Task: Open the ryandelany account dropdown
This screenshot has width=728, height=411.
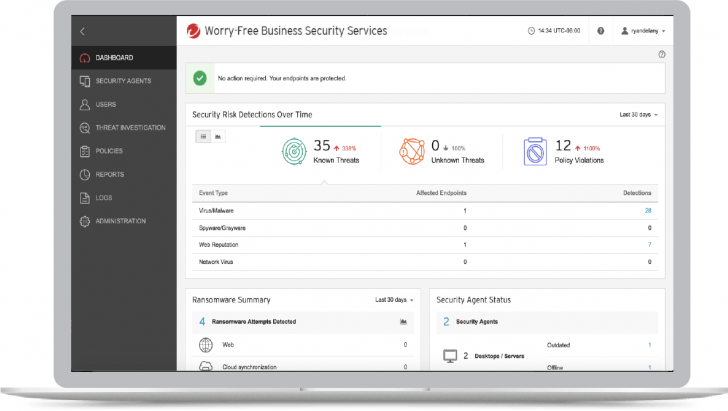Action: coord(643,31)
